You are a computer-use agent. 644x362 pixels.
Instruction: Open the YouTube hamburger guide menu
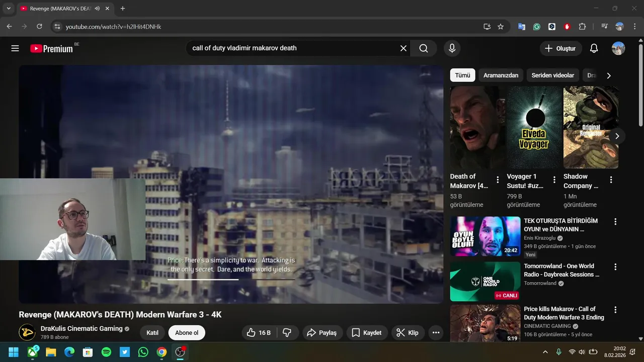(15, 48)
